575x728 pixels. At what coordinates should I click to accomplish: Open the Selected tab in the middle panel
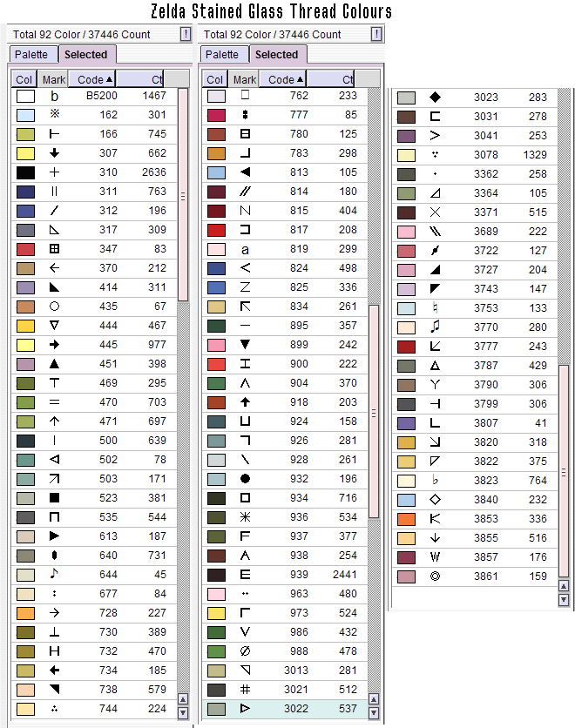click(277, 54)
